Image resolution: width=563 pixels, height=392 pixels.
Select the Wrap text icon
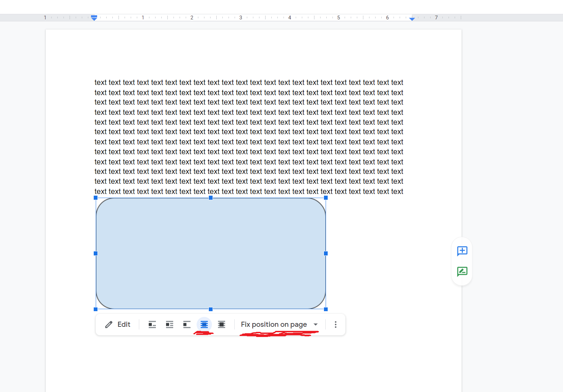tap(169, 324)
